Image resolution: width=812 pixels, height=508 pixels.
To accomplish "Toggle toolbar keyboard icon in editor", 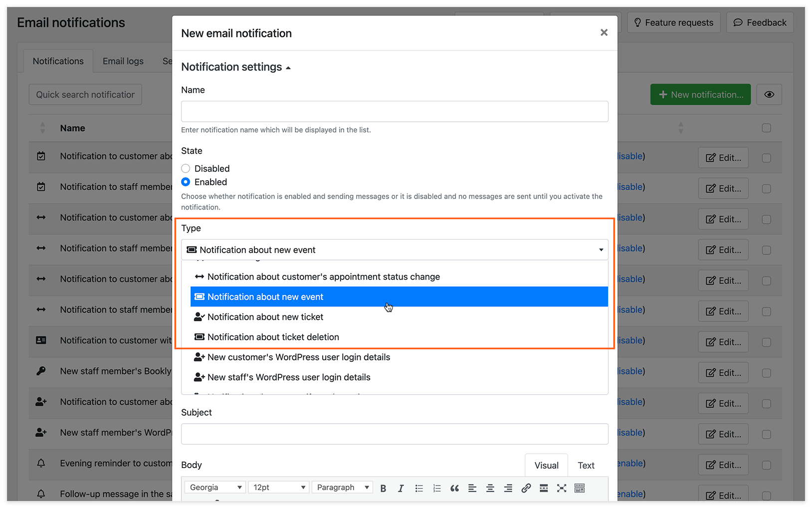I will [x=580, y=488].
